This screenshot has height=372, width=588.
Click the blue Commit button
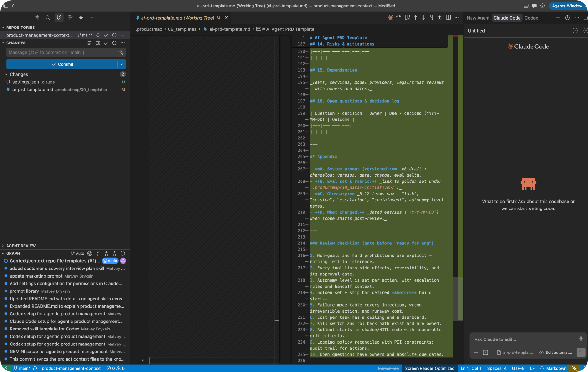pyautogui.click(x=62, y=64)
